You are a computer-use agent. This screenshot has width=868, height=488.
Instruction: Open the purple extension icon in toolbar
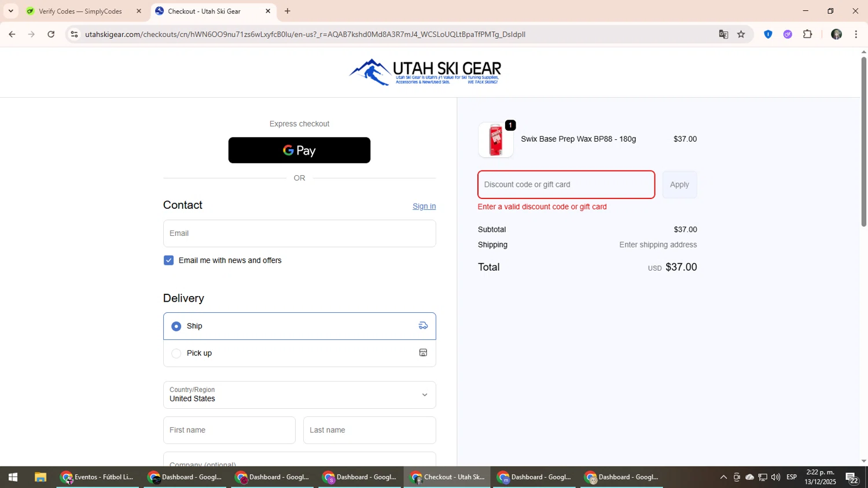click(788, 34)
